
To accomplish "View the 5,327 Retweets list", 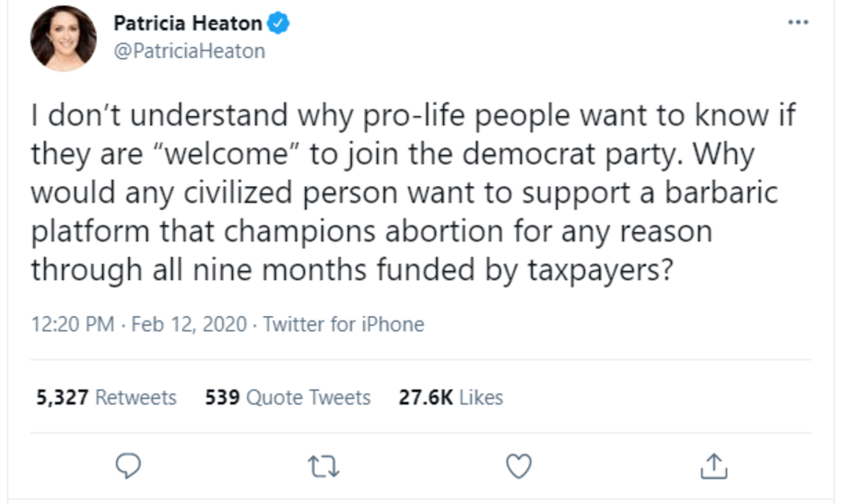I will [106, 397].
